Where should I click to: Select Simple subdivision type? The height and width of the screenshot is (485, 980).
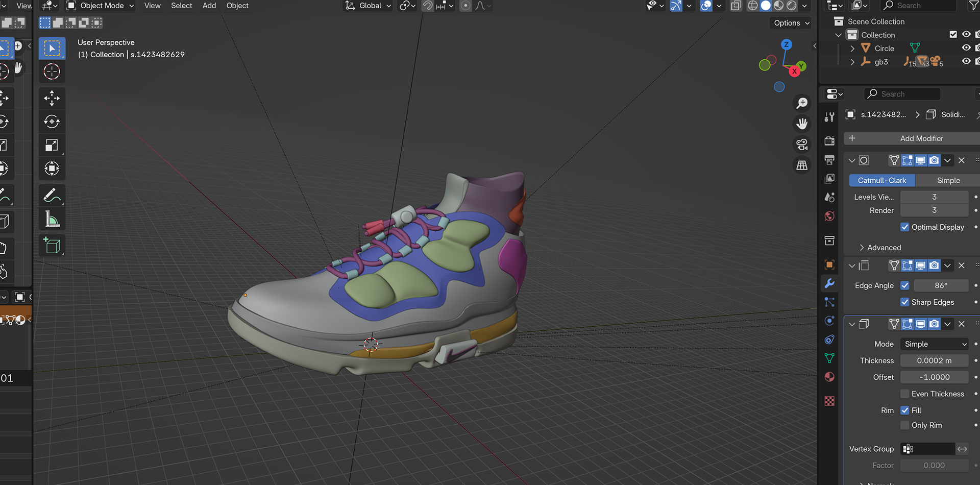(948, 181)
